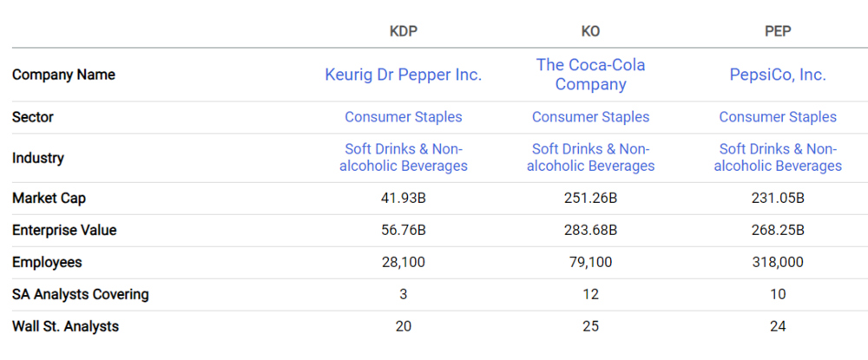Click the Market Cap row label
This screenshot has width=868, height=360.
pos(49,199)
